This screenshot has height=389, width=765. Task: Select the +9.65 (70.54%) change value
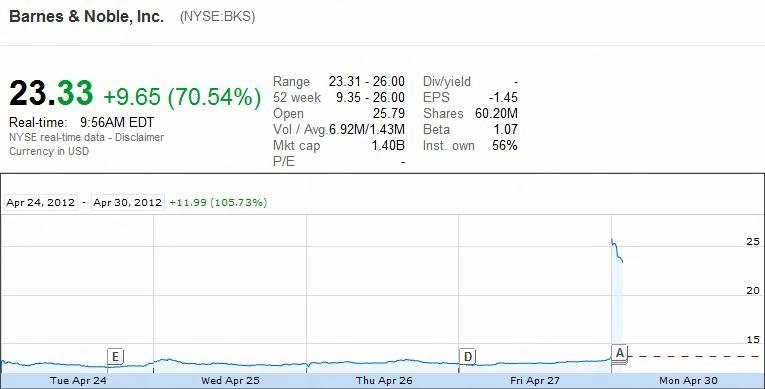pyautogui.click(x=182, y=97)
